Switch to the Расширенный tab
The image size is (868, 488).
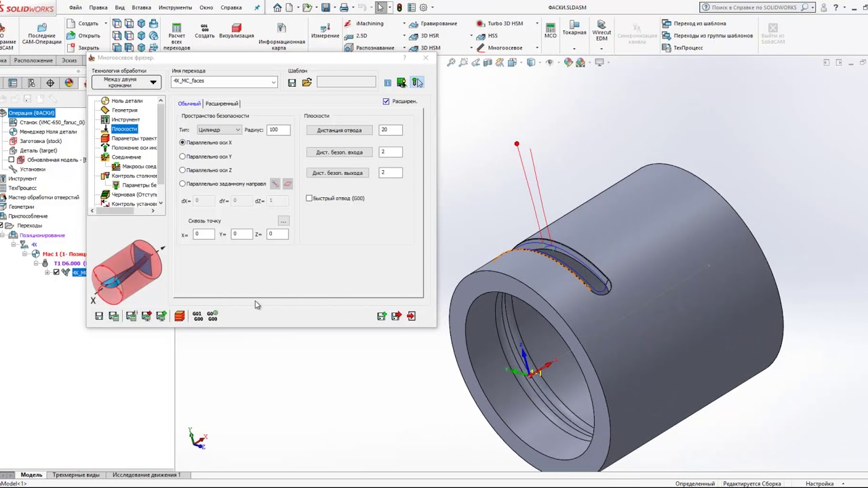(x=221, y=104)
